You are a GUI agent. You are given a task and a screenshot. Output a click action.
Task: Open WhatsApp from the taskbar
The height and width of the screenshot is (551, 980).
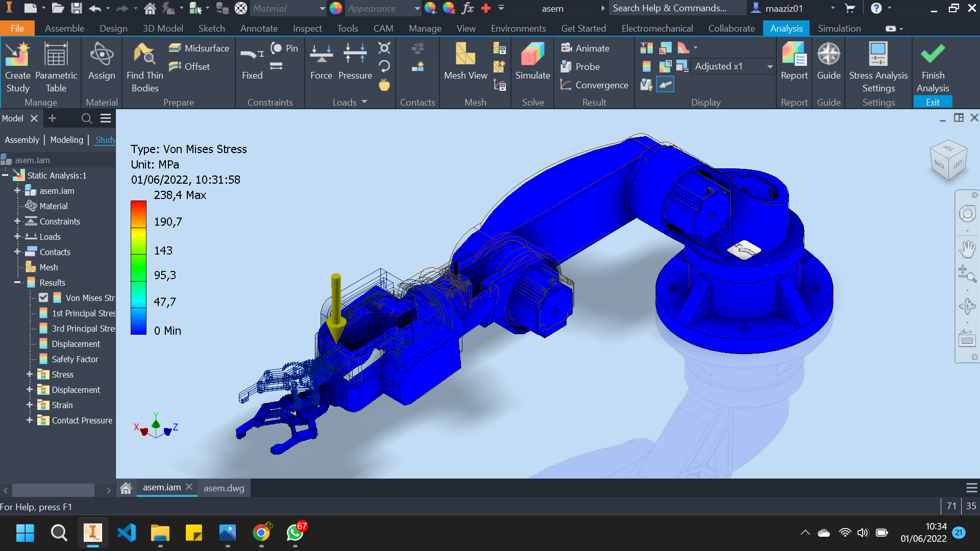tap(295, 533)
